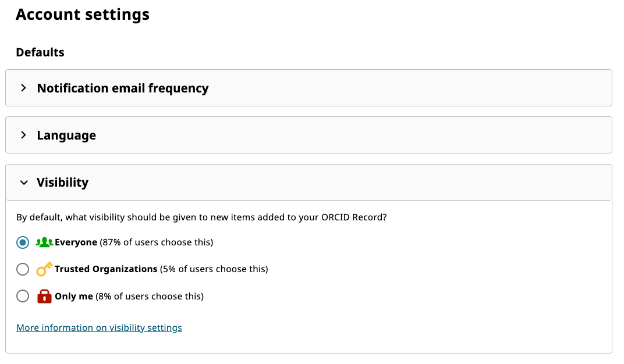Click the Defaults section heading

tap(40, 52)
